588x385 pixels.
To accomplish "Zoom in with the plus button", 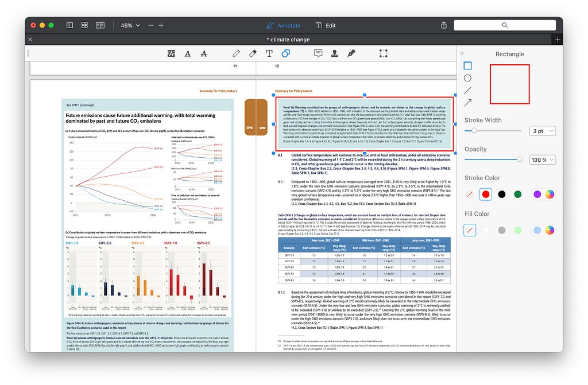I will (161, 25).
